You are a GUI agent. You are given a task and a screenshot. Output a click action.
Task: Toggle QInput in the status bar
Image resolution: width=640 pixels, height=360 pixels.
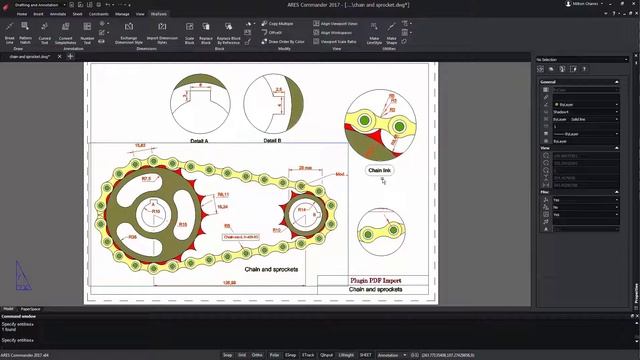click(327, 355)
